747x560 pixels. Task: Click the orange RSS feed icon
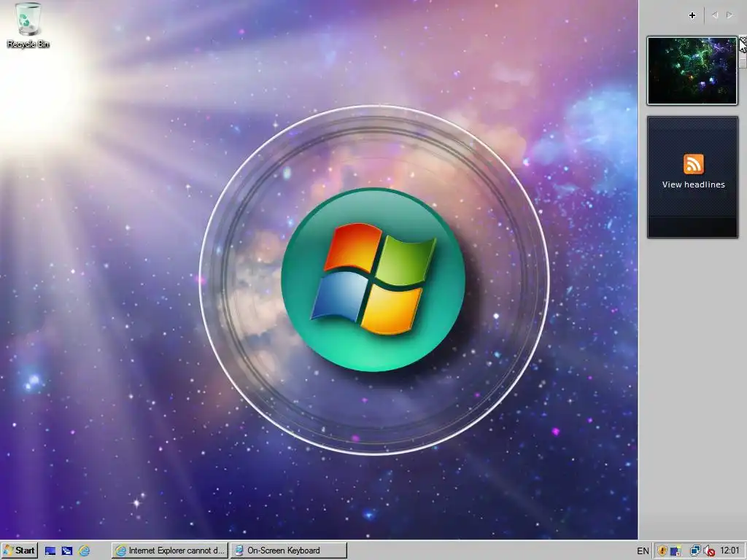(693, 164)
